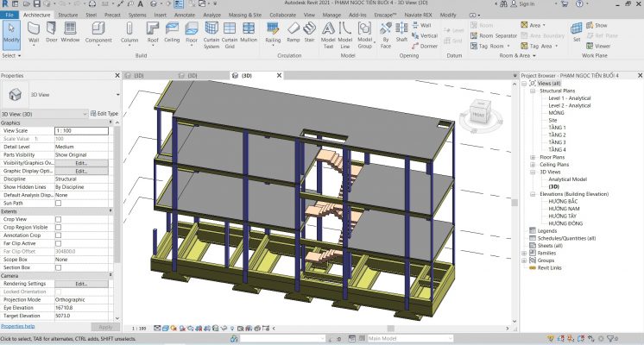Select the Wall tool in the ribbon
The image size is (644, 345).
coord(34,34)
